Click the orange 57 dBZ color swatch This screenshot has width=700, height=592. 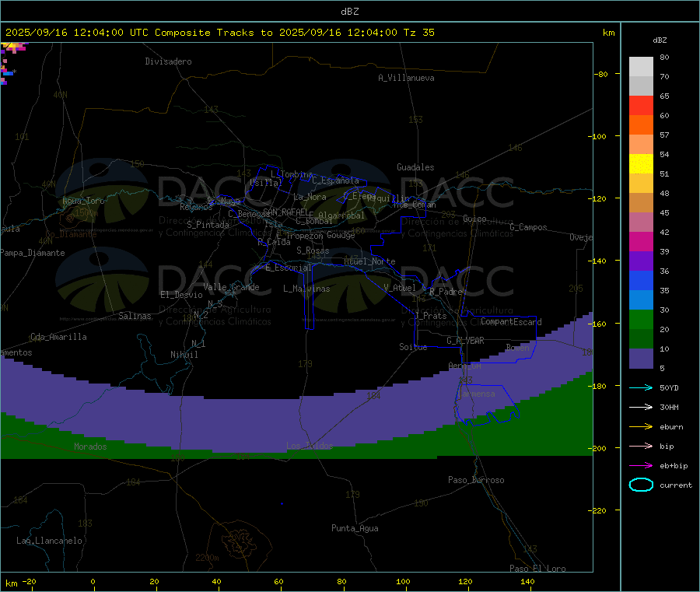tap(641, 125)
